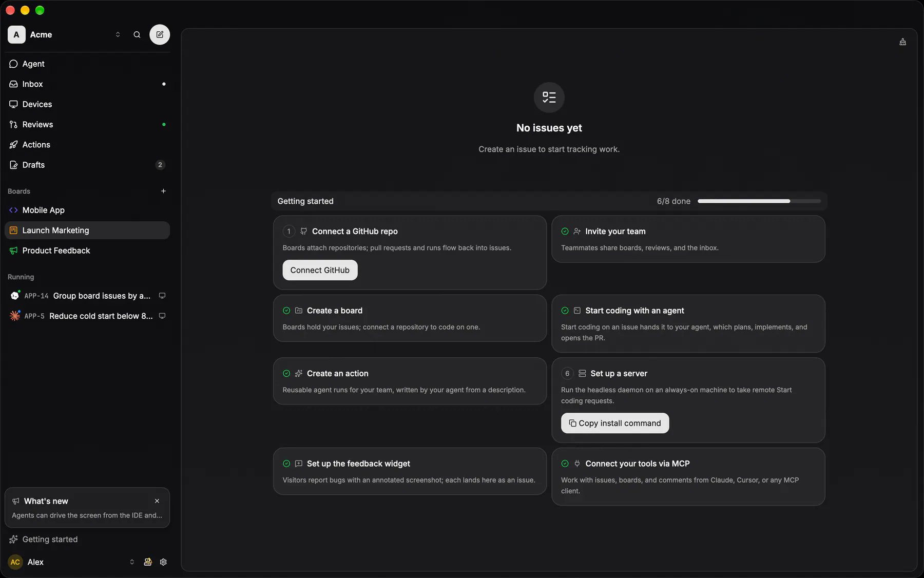Click the step 1 badge on Connect a GitHub repo
The width and height of the screenshot is (924, 578).
289,232
